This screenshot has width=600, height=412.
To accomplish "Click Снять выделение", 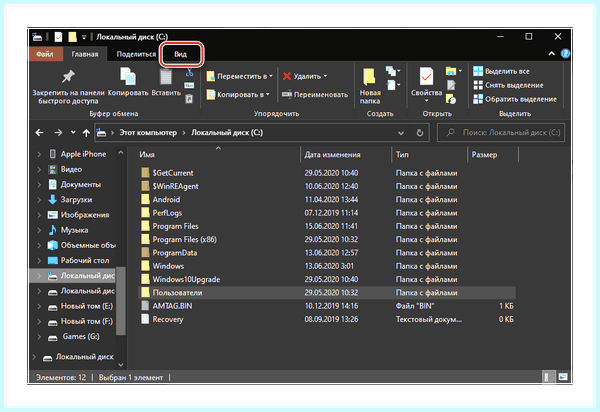I will (508, 85).
